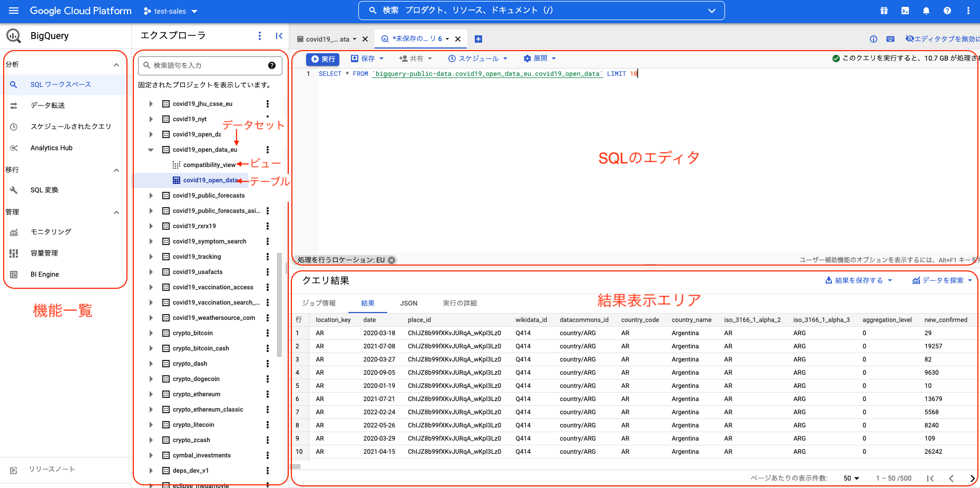Open 結果を保存する dropdown

point(859,280)
